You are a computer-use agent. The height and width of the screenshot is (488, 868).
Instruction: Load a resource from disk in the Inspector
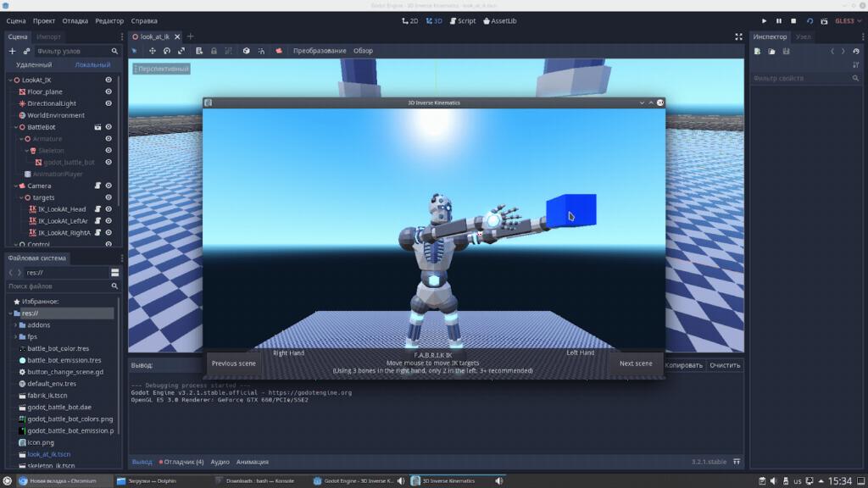tap(771, 52)
